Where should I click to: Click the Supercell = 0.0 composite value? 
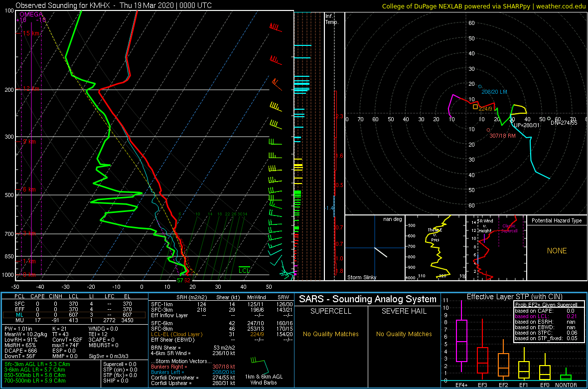pos(121,364)
